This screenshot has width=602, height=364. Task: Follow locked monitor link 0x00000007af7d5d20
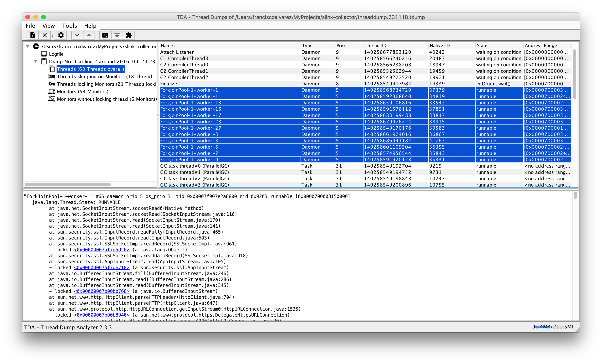click(102, 250)
